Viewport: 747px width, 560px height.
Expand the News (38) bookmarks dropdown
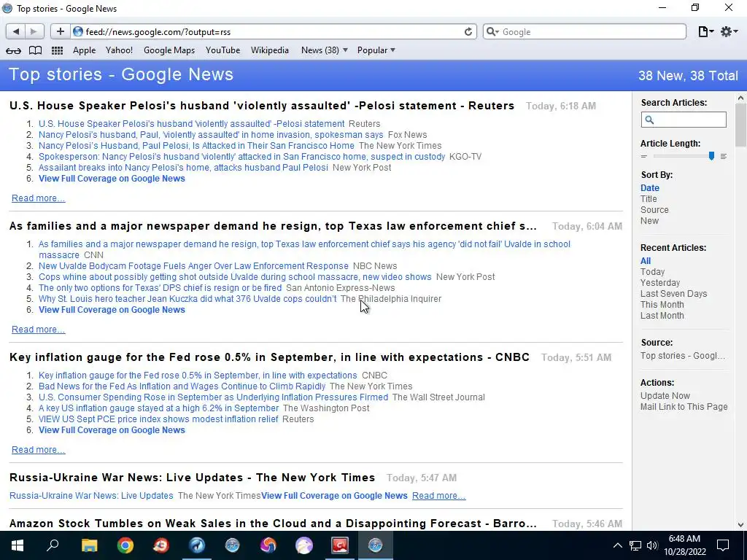[x=325, y=50]
